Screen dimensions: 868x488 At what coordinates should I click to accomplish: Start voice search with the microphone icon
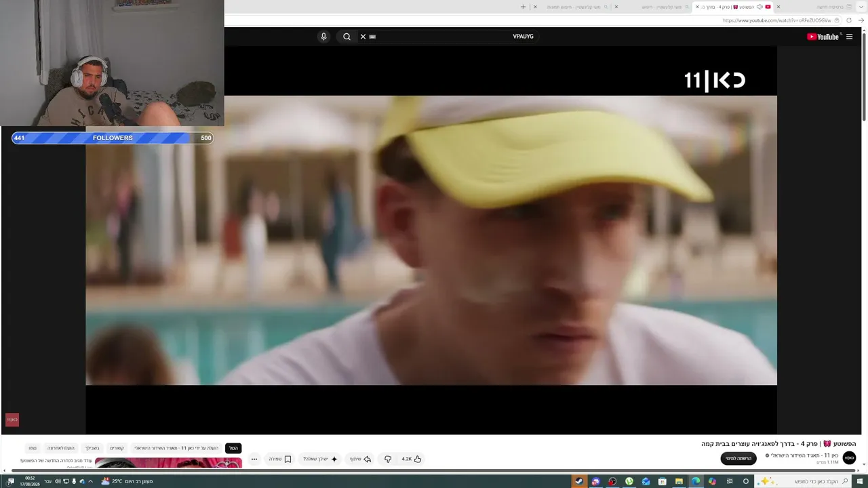click(x=323, y=37)
